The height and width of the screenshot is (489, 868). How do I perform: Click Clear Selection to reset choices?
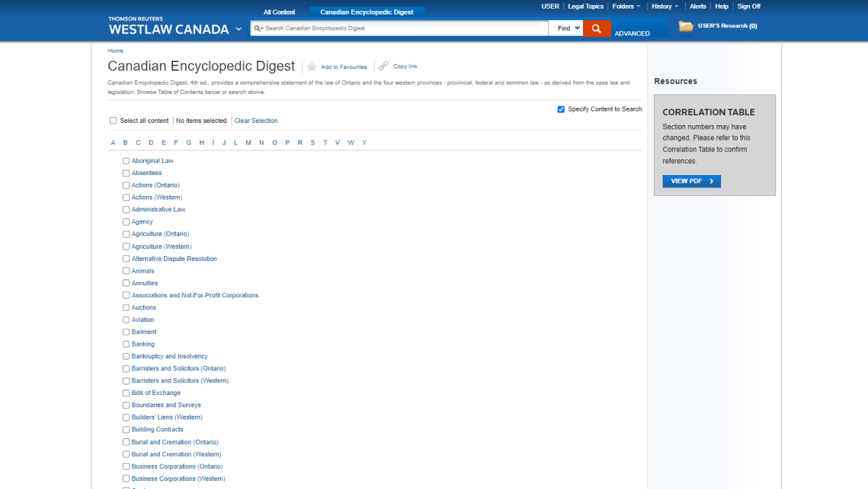coord(255,120)
